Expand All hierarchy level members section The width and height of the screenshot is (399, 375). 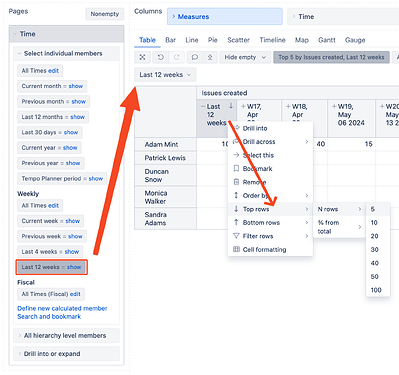coord(66,336)
